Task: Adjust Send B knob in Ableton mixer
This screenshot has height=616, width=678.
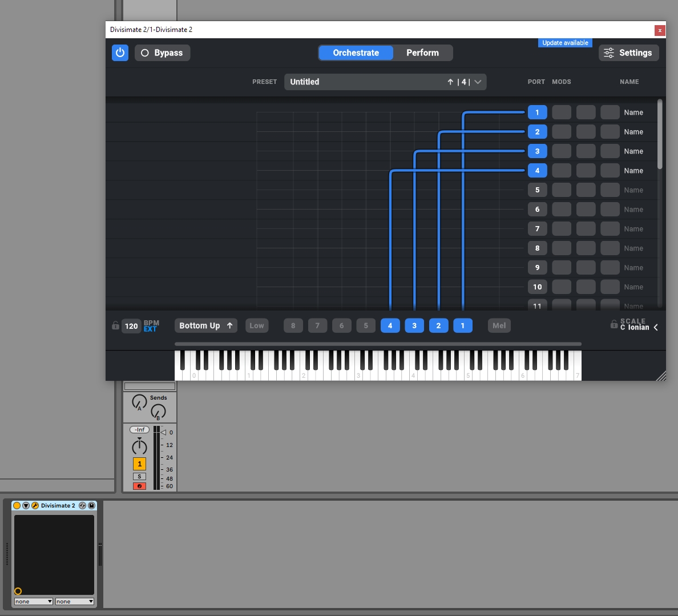Action: point(158,412)
